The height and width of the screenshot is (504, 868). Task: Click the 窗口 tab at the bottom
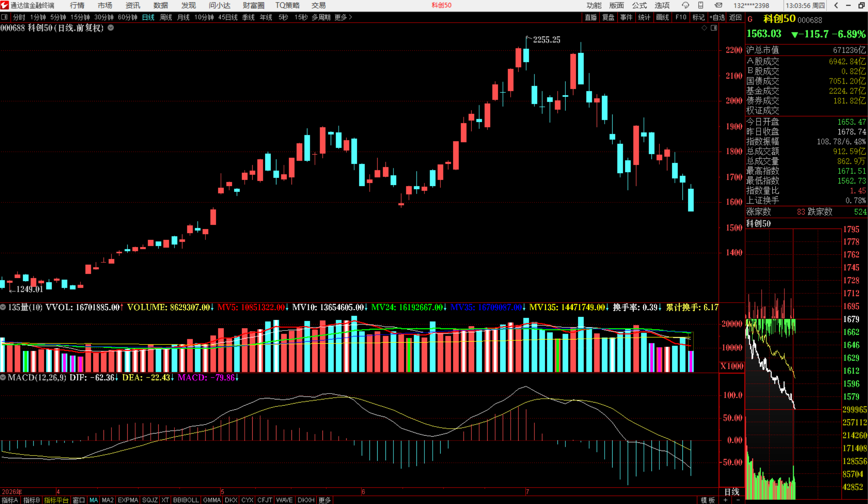tap(79, 500)
